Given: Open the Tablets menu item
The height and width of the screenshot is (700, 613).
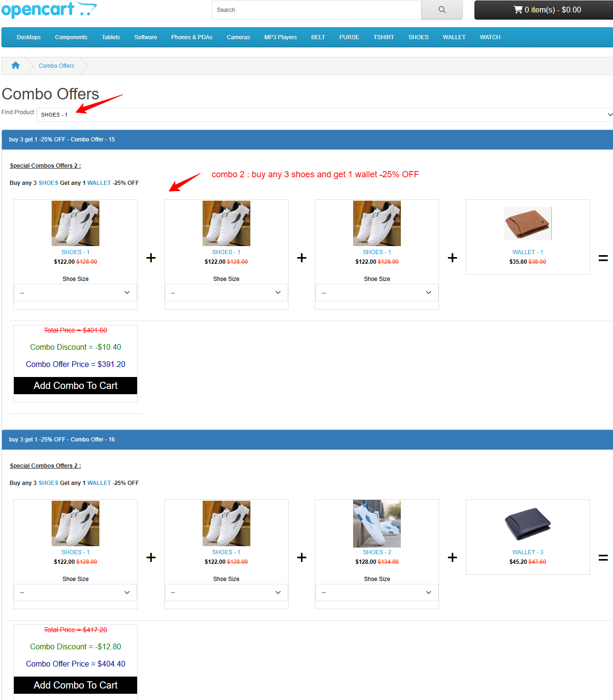Looking at the screenshot, I should (111, 37).
